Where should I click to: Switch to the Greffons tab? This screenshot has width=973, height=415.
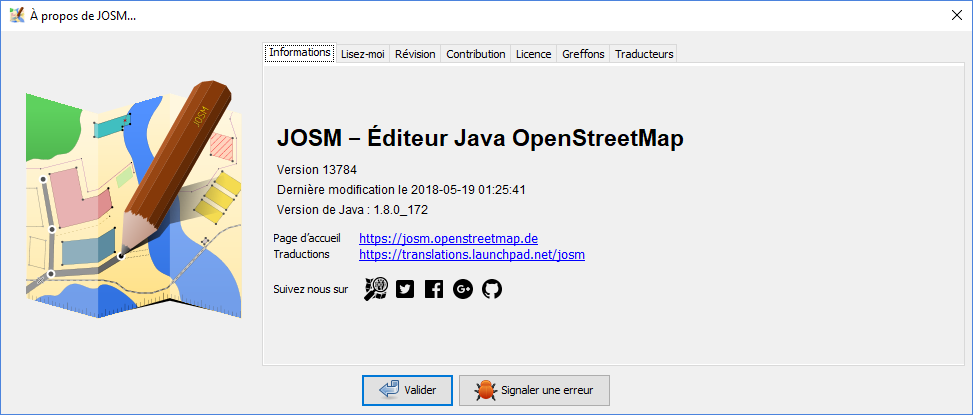583,54
